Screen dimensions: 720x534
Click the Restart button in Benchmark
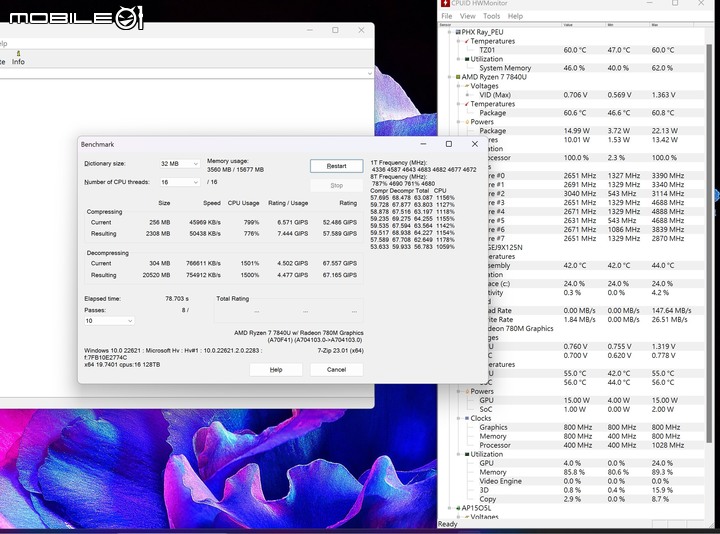(x=337, y=166)
